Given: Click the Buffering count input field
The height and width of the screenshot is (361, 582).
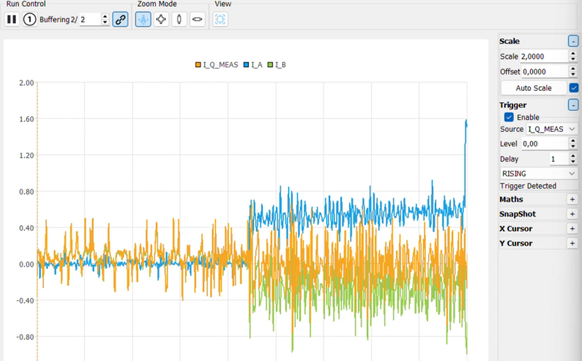Looking at the screenshot, I should point(90,19).
